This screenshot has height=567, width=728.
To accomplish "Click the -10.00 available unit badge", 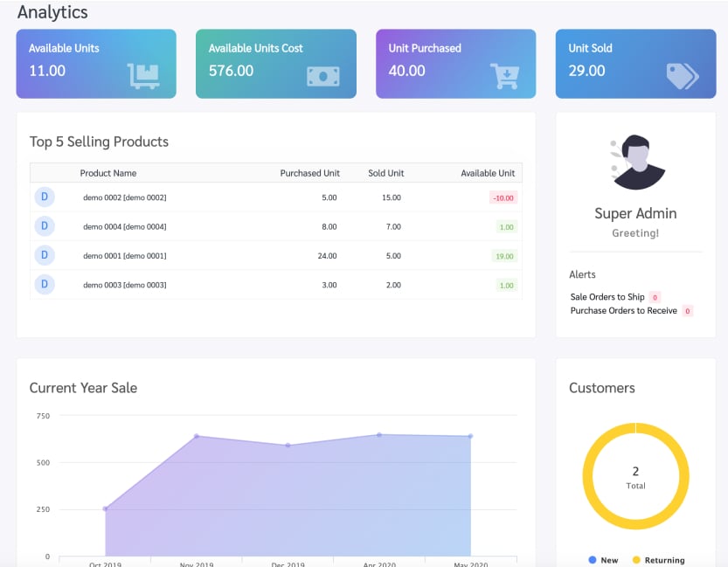I will (503, 198).
